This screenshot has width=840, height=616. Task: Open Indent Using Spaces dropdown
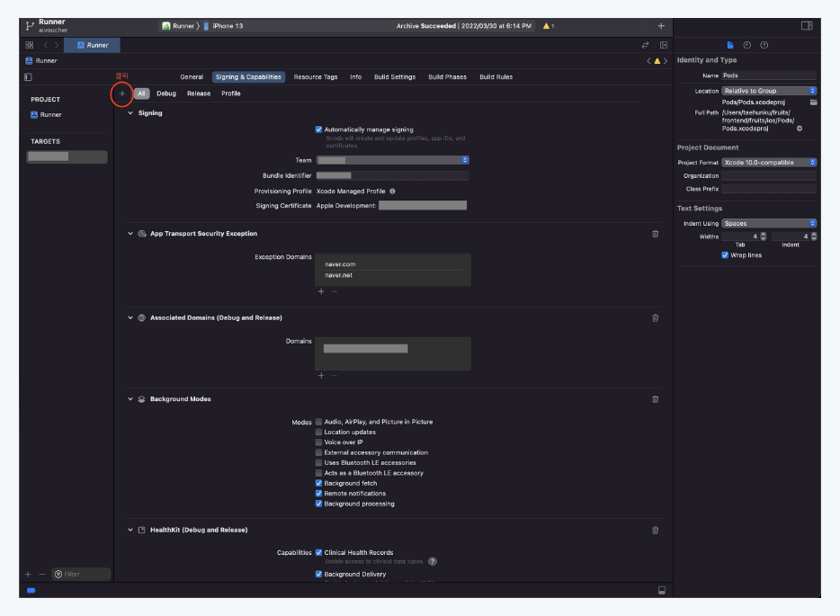(769, 223)
